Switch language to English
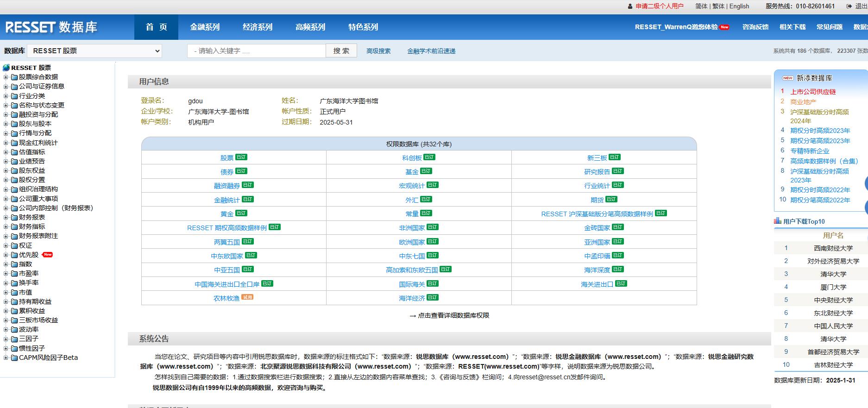The image size is (868, 408). 739,6
